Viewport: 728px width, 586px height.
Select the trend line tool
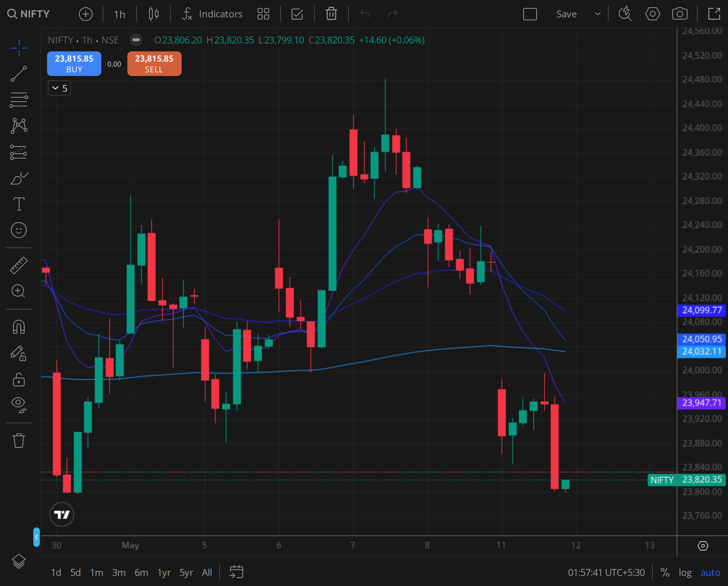(19, 74)
